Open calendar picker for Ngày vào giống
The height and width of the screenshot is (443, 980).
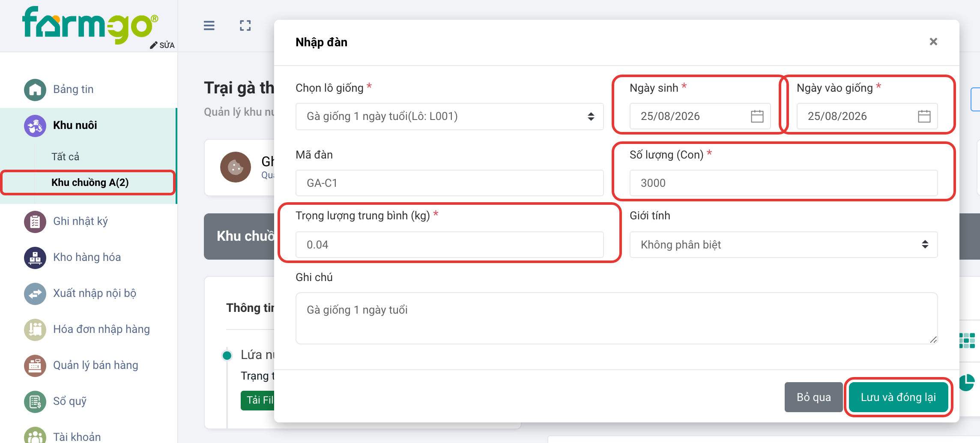tap(924, 116)
